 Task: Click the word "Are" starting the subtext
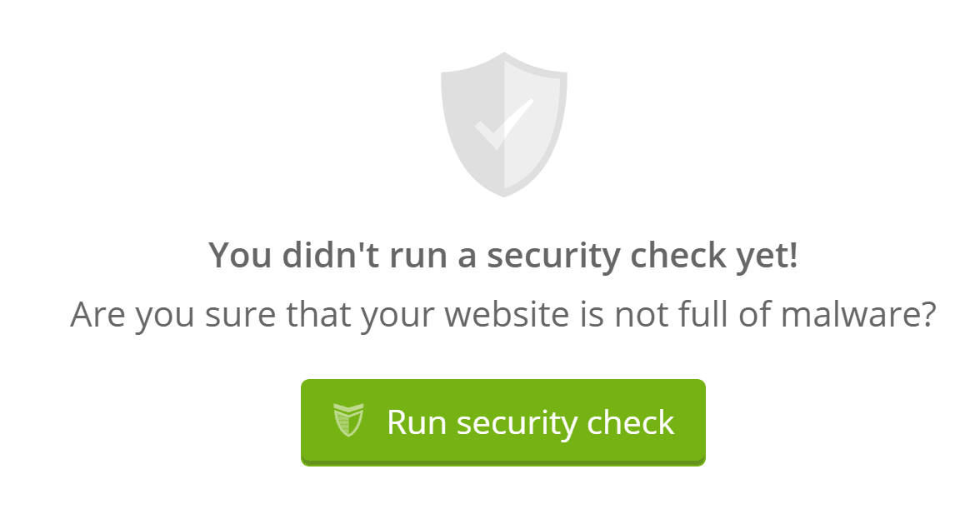96,315
